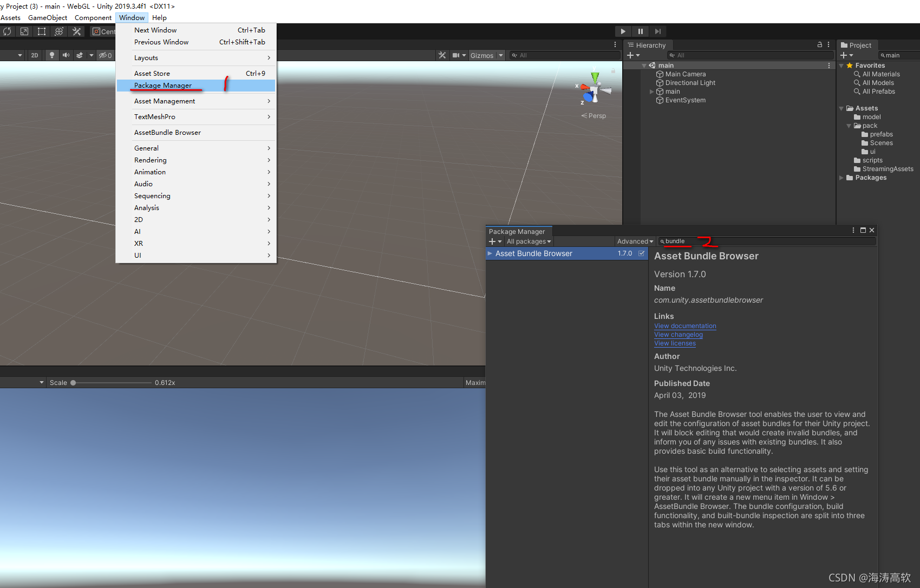Viewport: 920px width, 588px height.
Task: Toggle the Center pivot mode button
Action: click(x=103, y=31)
